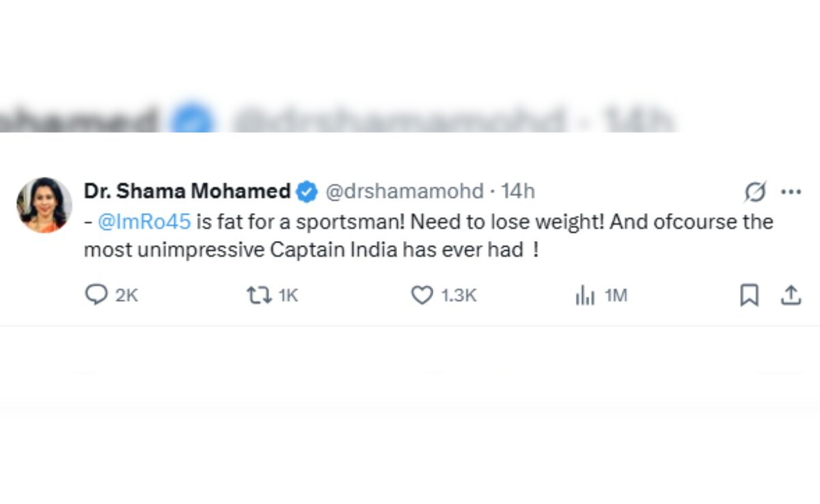Screen dimensions: 820x504
Task: Open the @ImRo45 mention link
Action: [144, 222]
